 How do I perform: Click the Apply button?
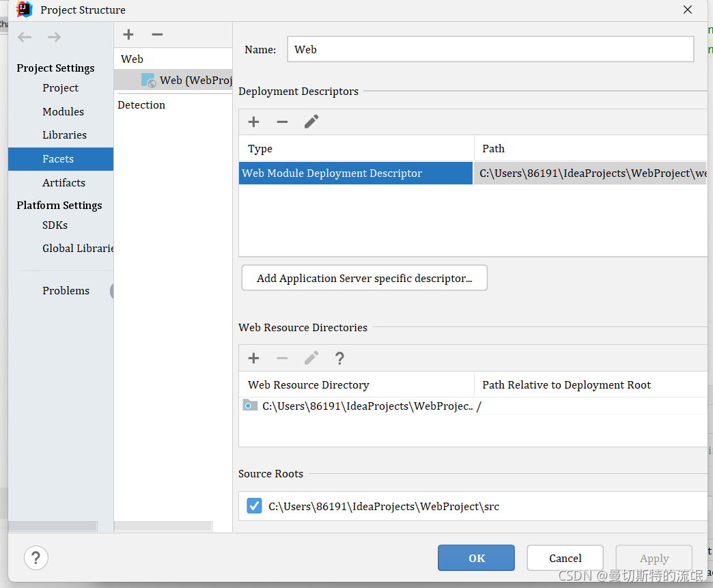(654, 558)
